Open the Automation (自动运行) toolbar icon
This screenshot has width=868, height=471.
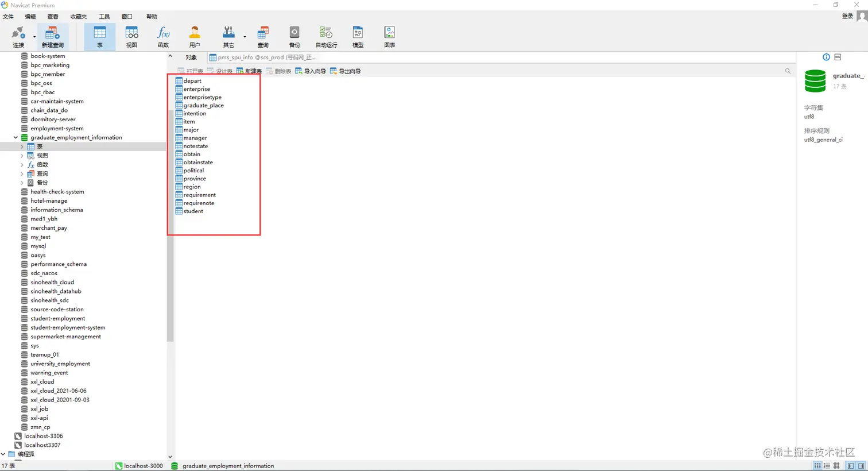326,36
